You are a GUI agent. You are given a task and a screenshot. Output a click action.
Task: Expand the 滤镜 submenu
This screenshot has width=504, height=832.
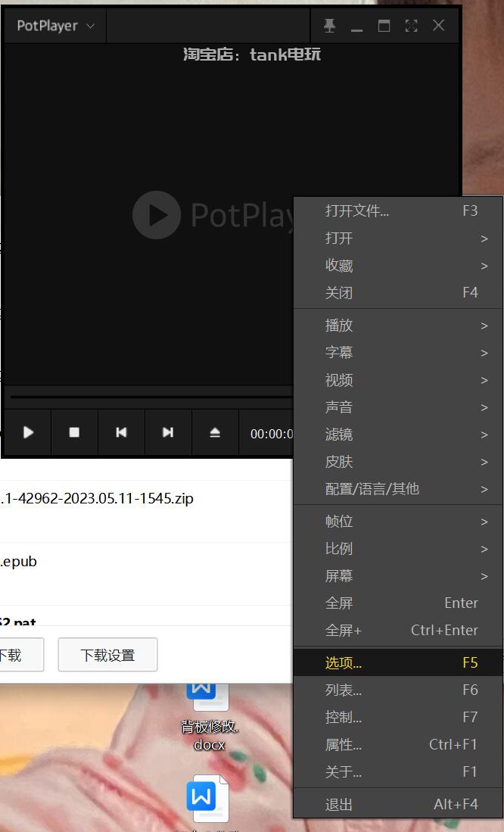point(398,435)
